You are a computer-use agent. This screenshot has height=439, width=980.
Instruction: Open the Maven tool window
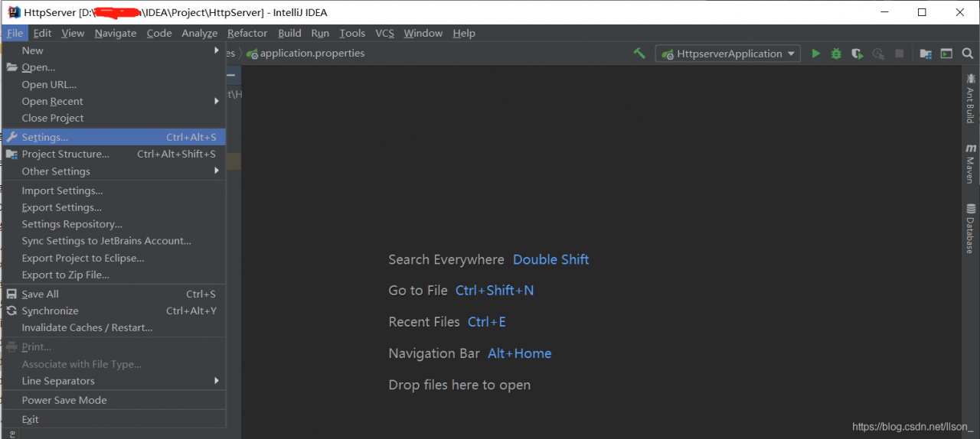tap(970, 163)
